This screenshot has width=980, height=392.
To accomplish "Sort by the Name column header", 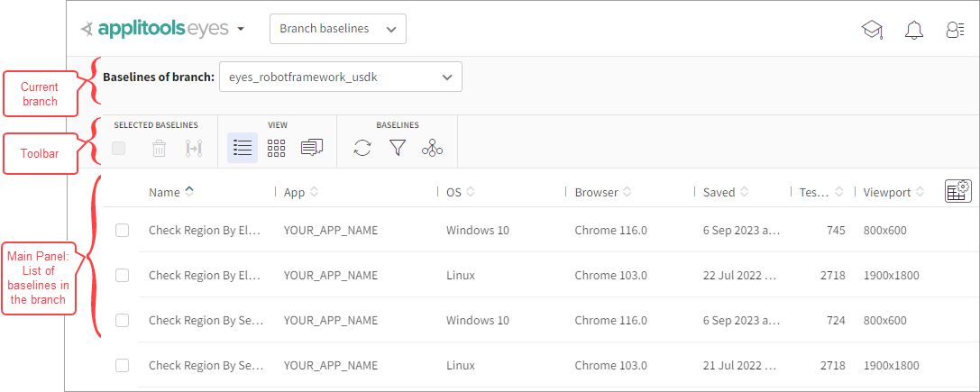I will pos(165,192).
